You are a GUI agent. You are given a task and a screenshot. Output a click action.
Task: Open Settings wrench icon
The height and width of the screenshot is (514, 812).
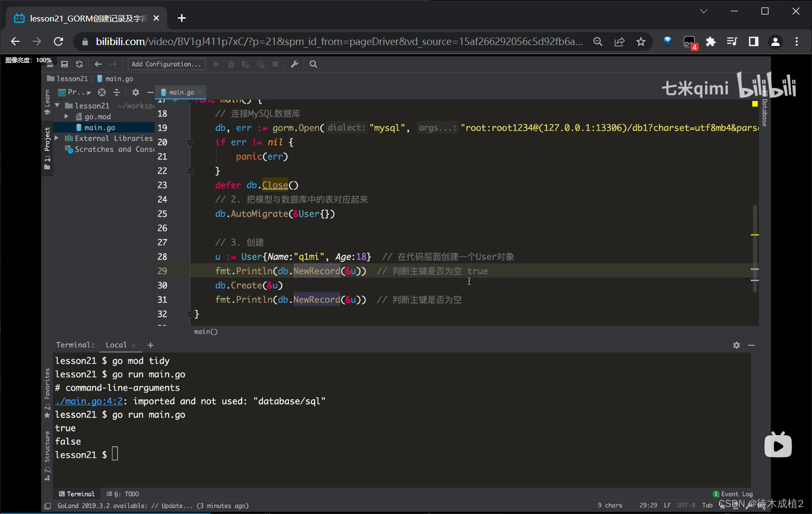[x=294, y=64]
